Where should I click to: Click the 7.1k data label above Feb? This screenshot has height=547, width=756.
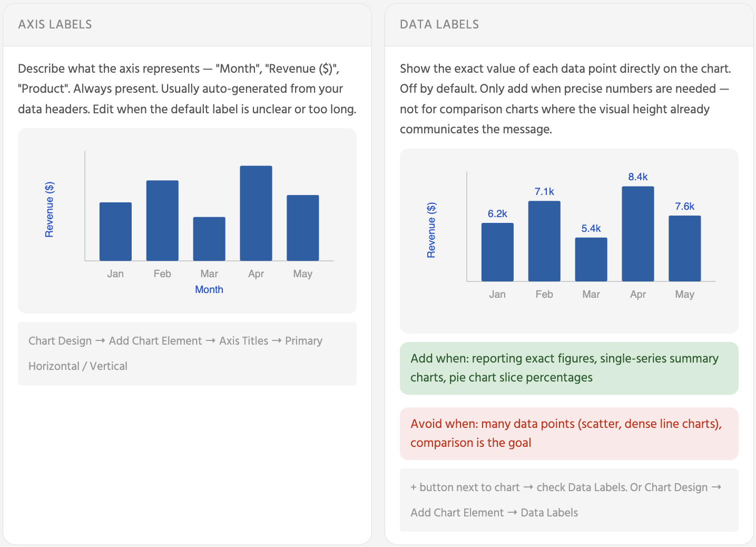(544, 192)
